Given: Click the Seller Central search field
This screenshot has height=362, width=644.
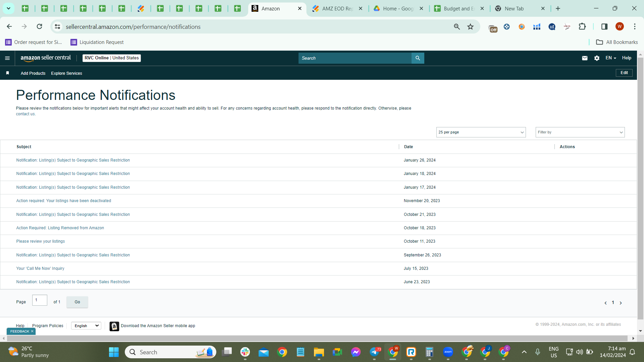Looking at the screenshot, I should 355,58.
